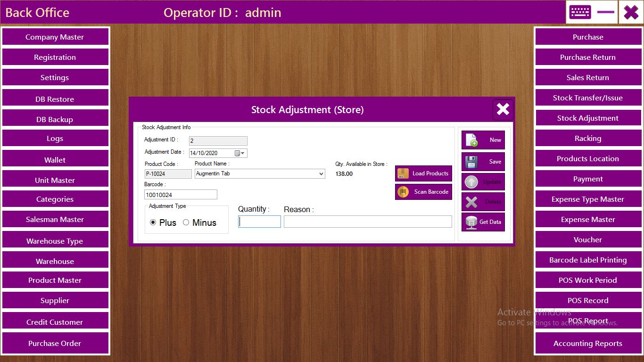Open the Supplier module
Viewport: 644px width, 362px height.
click(55, 300)
